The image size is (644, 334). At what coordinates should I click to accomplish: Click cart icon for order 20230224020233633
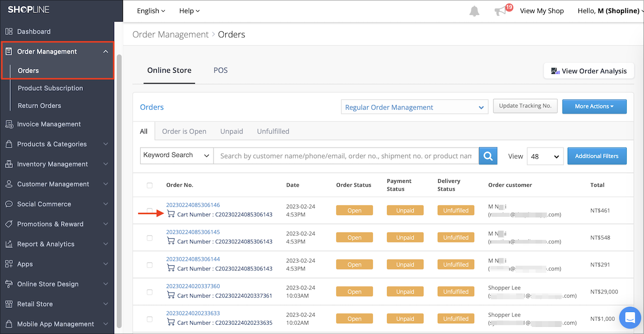171,322
